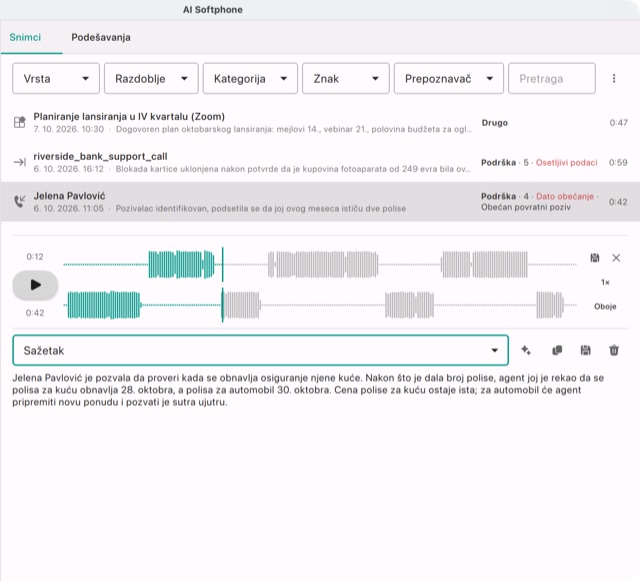Click the incoming call icon of Jelena Pavlović
Image resolution: width=640 pixels, height=581 pixels.
click(x=20, y=201)
